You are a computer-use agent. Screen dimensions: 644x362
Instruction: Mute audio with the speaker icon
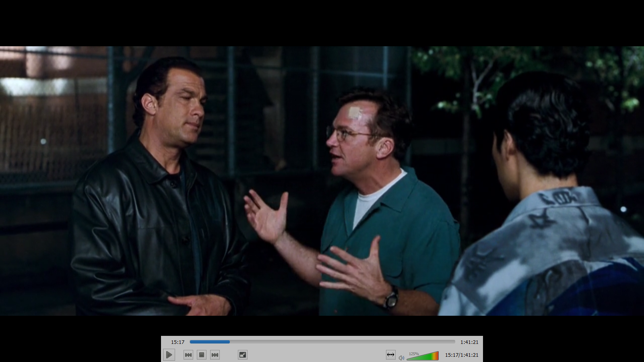(401, 358)
